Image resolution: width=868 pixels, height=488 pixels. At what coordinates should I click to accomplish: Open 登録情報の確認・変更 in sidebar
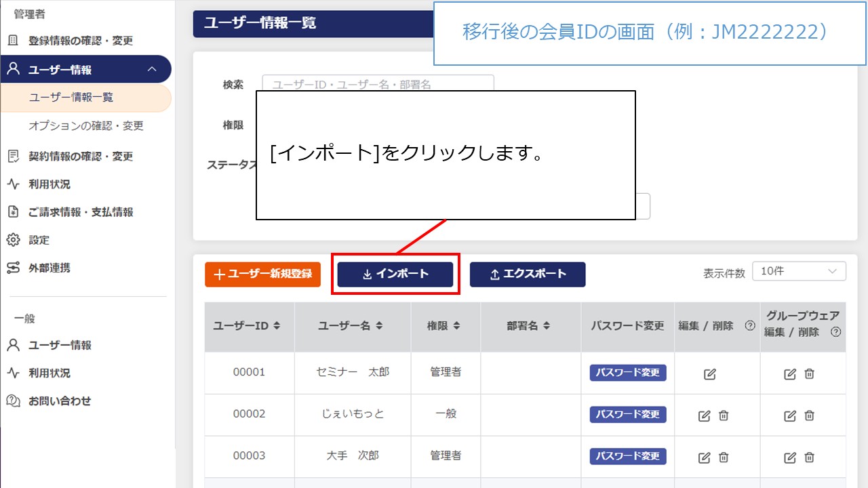[x=80, y=41]
